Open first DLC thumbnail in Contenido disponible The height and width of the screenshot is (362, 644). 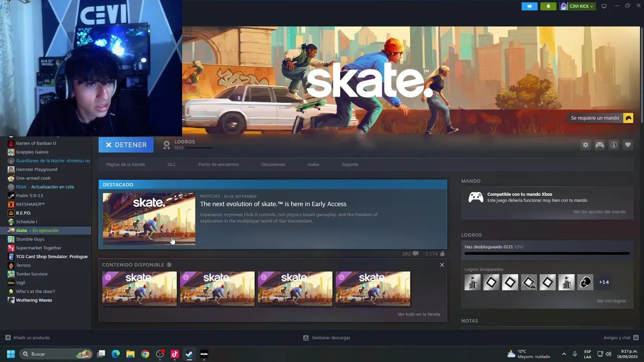(x=139, y=289)
